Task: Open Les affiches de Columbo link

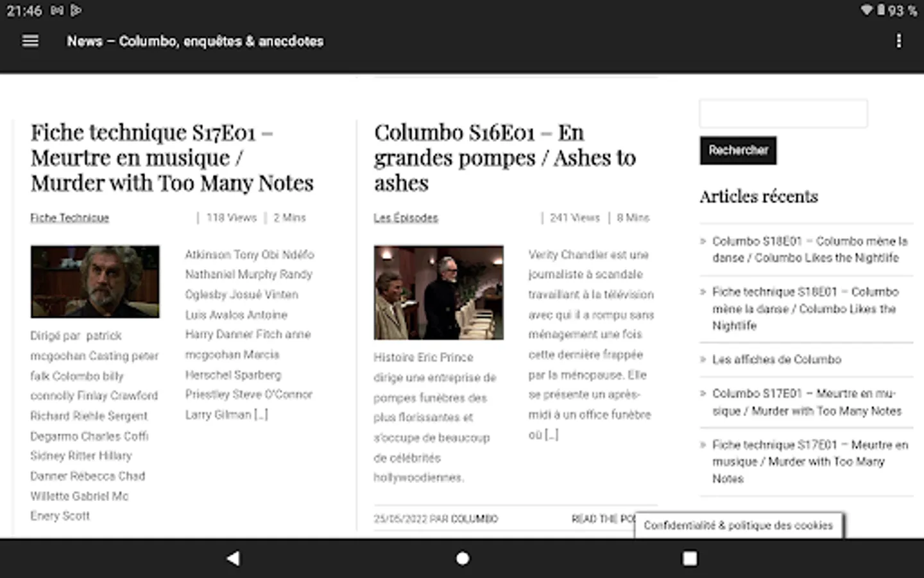Action: tap(776, 360)
